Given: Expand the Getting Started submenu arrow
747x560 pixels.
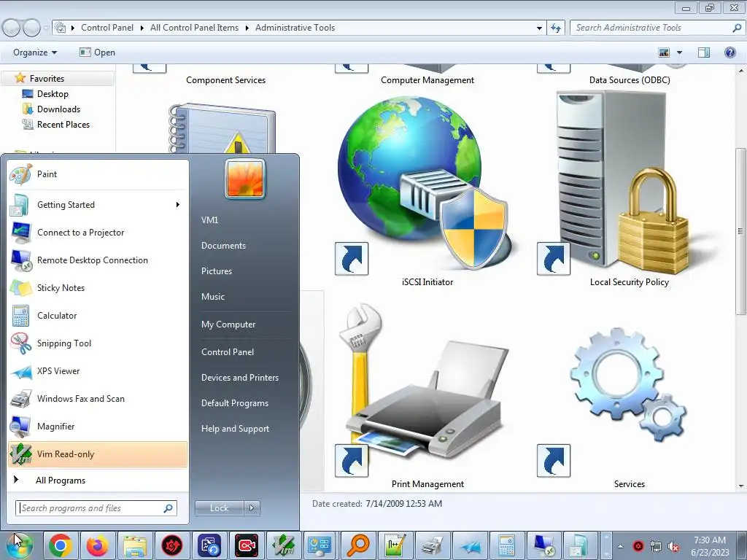Looking at the screenshot, I should click(178, 205).
